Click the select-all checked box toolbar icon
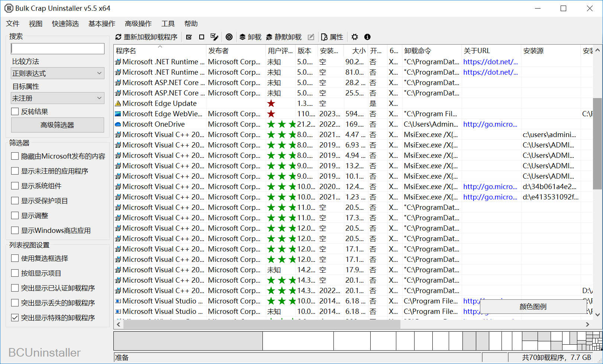 tap(189, 37)
